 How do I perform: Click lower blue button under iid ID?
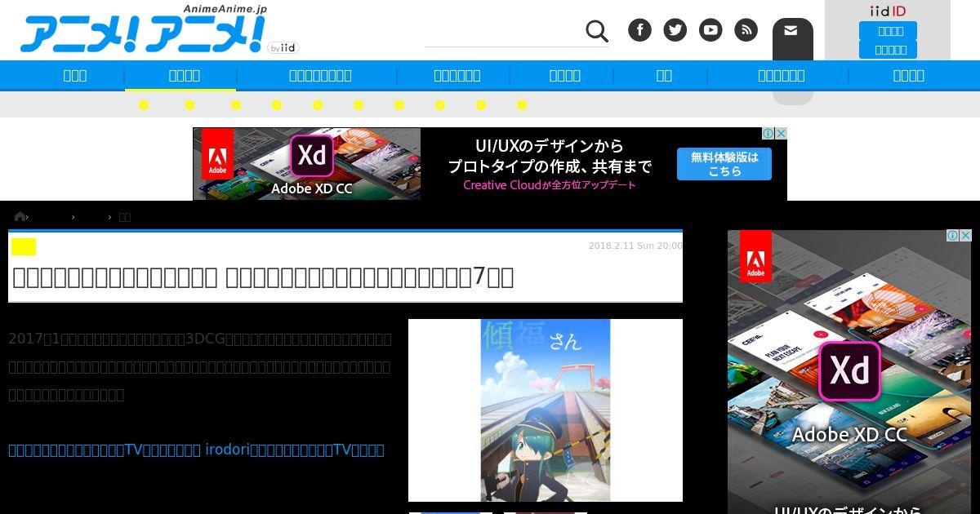(x=888, y=50)
